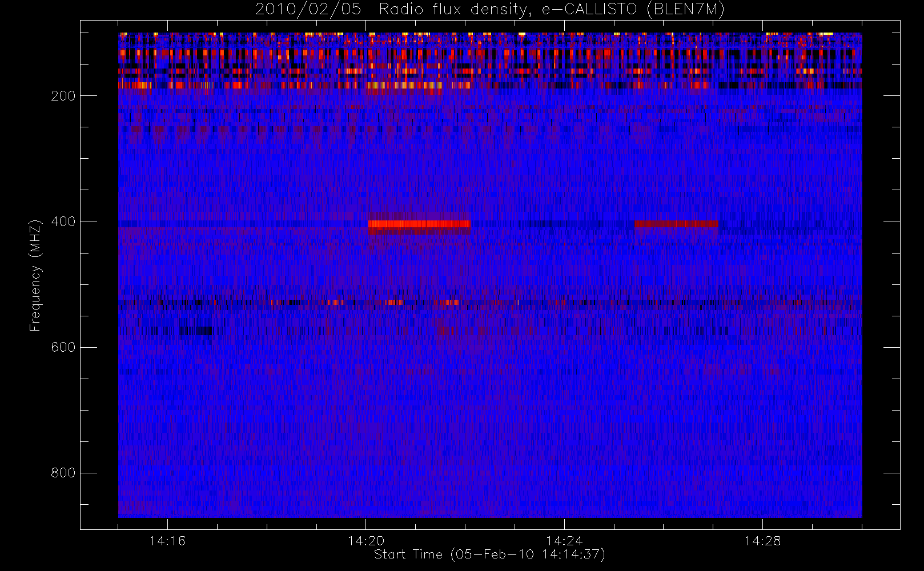Viewport: 924px width, 571px height.
Task: Click the dark red band at 400 MHz near 14:26
Action: (676, 224)
